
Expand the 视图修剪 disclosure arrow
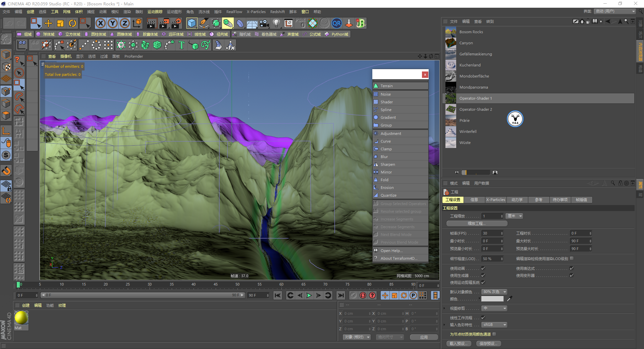(x=444, y=308)
